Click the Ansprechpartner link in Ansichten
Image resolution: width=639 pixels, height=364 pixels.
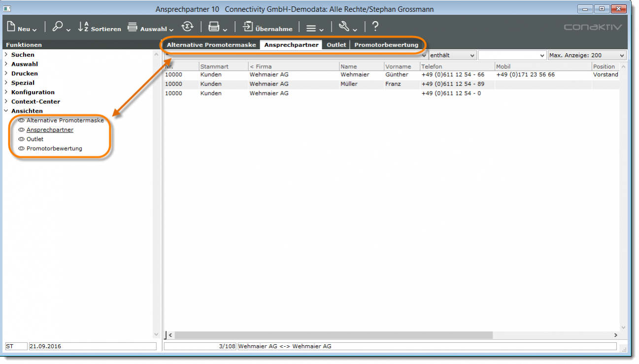(50, 130)
